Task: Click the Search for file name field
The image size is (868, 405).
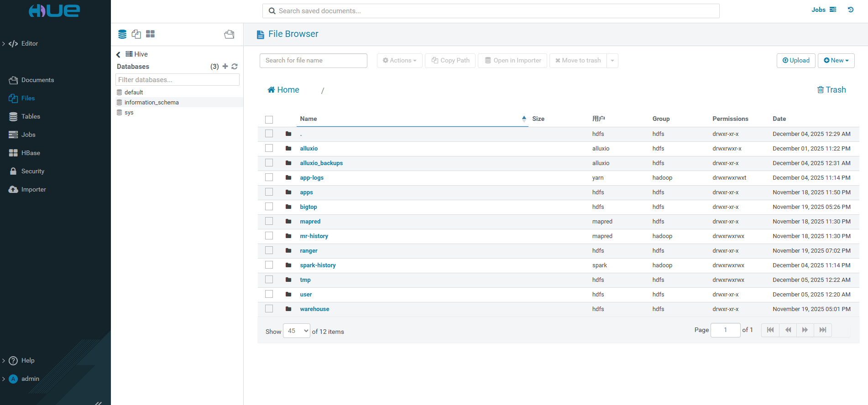Action: pos(313,60)
